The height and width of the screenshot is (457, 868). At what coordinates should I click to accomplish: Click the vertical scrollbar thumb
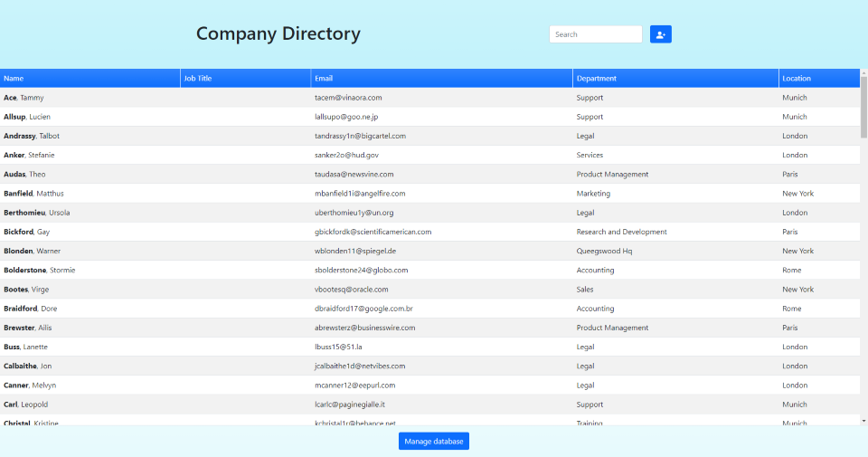tap(863, 107)
